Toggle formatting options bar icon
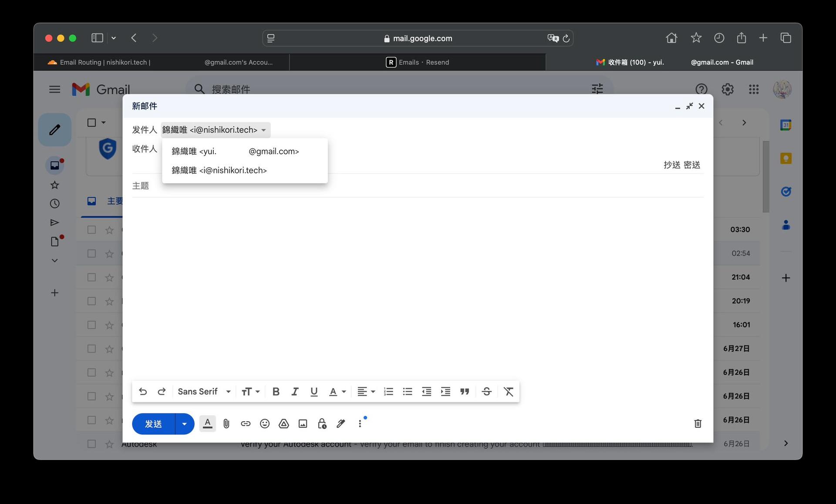Screen dimensions: 836x504 208,423
